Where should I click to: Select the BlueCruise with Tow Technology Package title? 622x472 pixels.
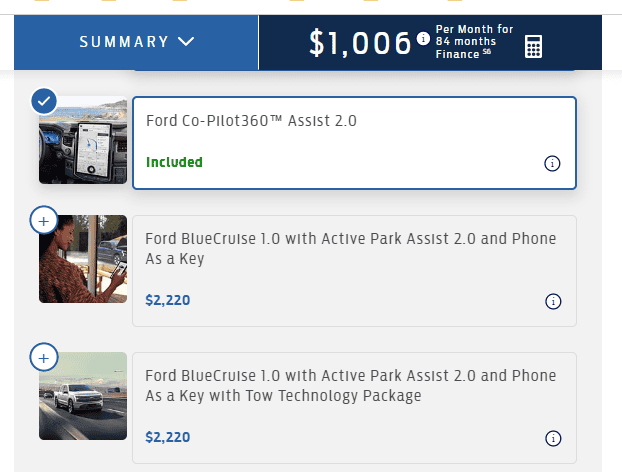pos(350,386)
